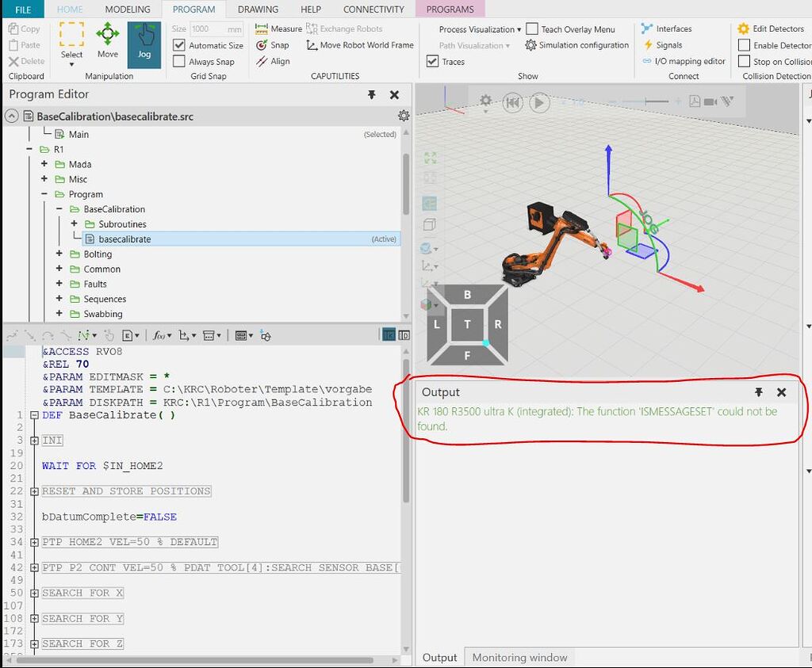Viewport: 812px width, 668px height.
Task: Switch to the Monitoring window tab
Action: 519,657
